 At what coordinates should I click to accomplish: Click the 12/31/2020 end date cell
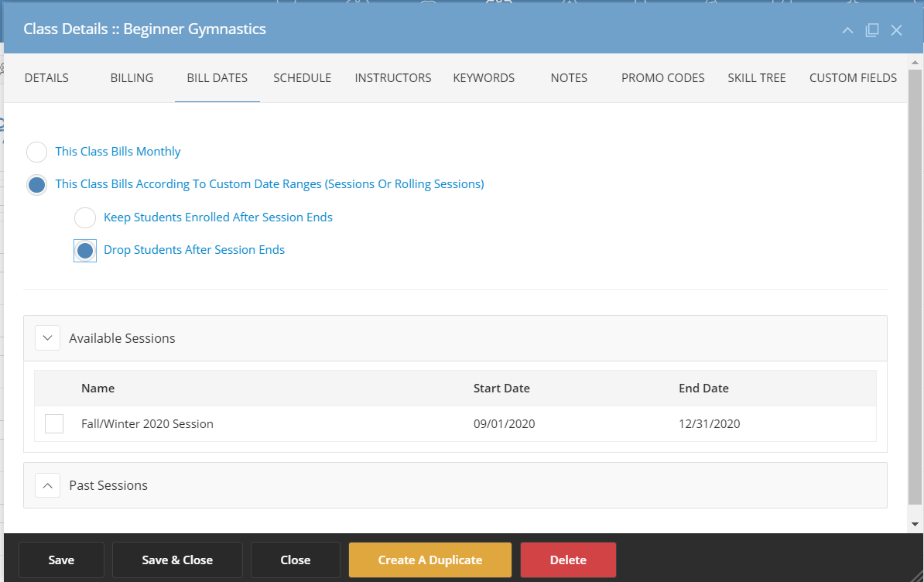point(710,423)
